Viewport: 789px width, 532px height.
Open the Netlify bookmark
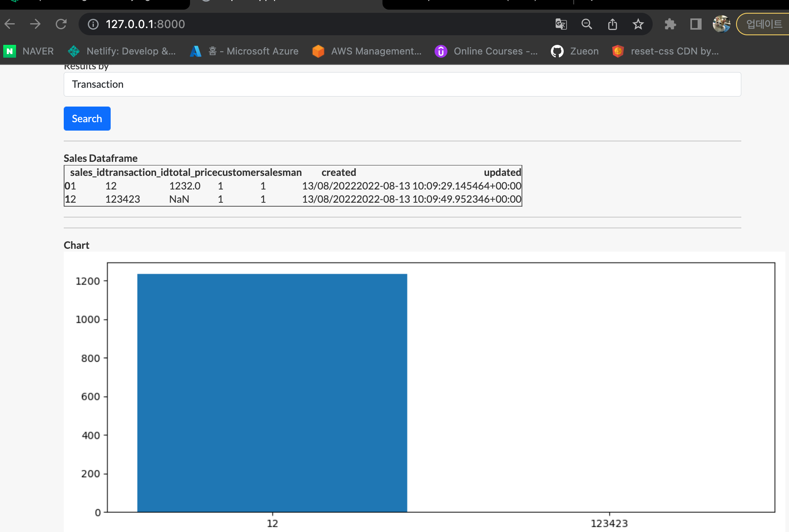pyautogui.click(x=122, y=51)
